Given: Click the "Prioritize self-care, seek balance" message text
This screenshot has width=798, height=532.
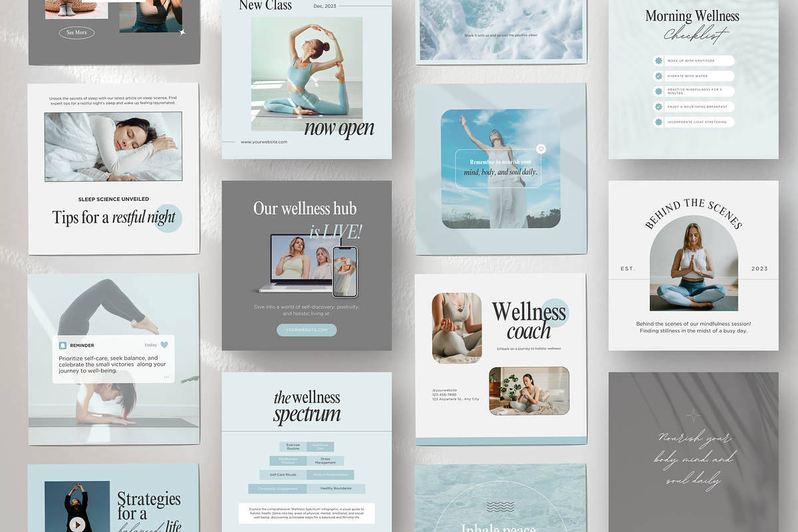Looking at the screenshot, I should click(x=112, y=364).
